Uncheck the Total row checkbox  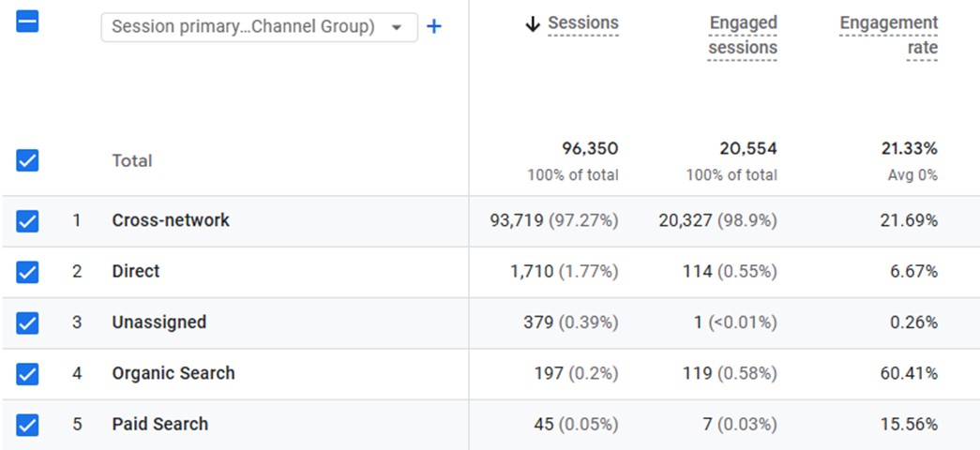[x=28, y=160]
